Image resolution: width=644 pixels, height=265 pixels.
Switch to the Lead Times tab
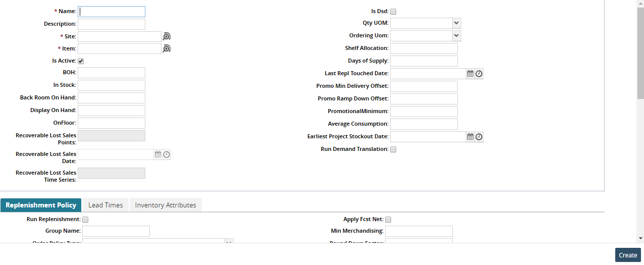pyautogui.click(x=105, y=205)
